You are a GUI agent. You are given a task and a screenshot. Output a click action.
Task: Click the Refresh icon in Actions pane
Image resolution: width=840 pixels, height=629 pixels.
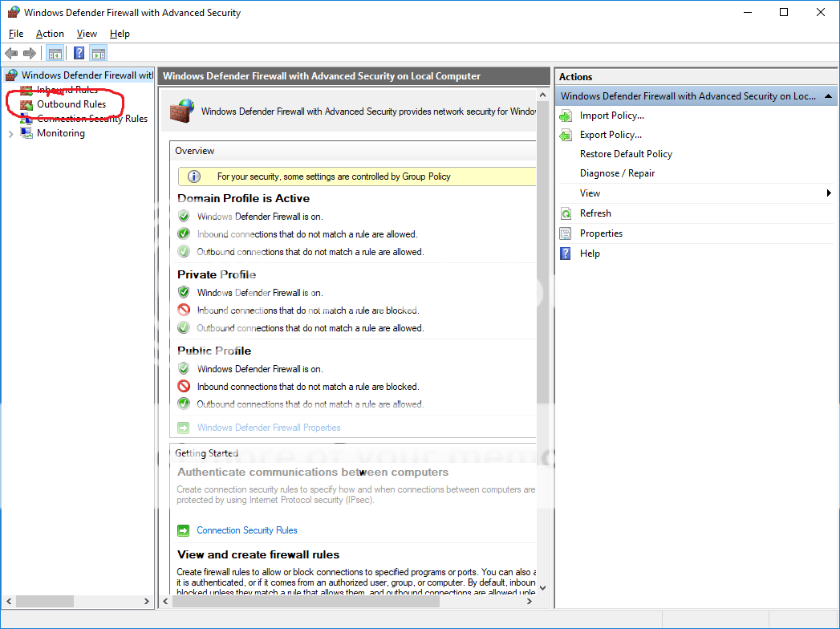565,213
